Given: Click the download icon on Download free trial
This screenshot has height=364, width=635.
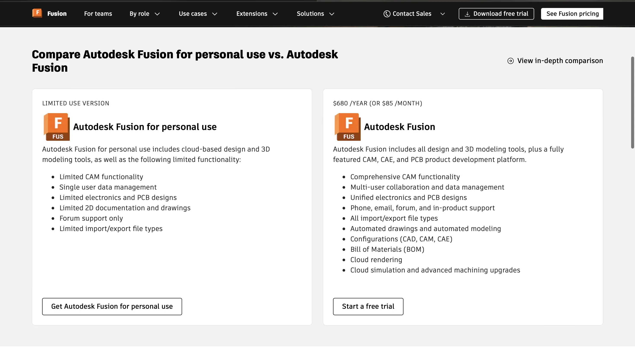Looking at the screenshot, I should pyautogui.click(x=468, y=14).
